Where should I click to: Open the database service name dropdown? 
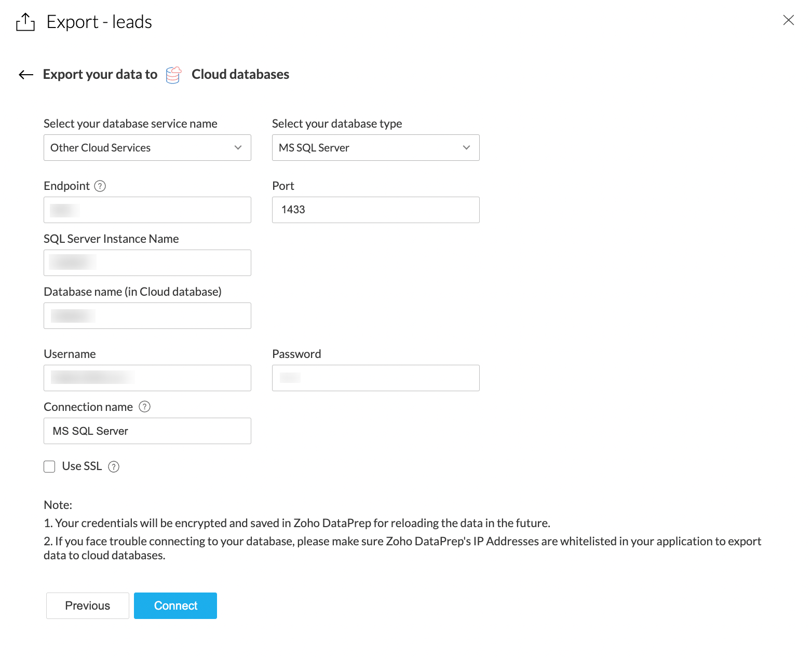coord(147,148)
